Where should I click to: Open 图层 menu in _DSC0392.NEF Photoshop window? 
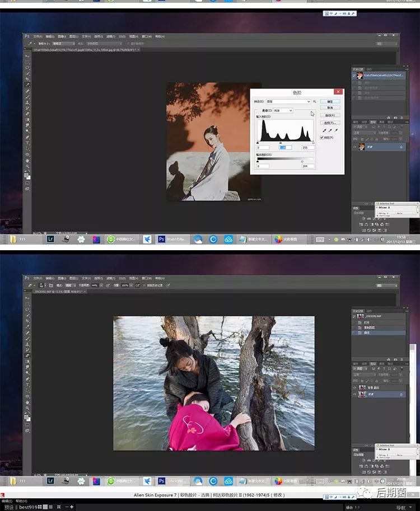tap(74, 278)
